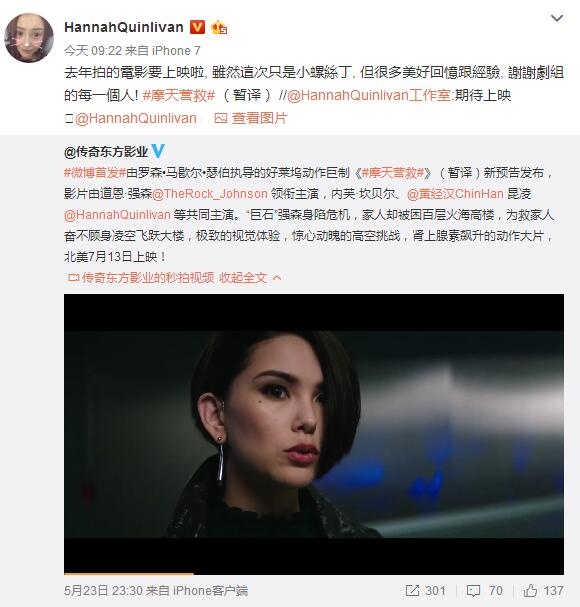Collapse full text with 收起全文
580x607 pixels.
click(x=250, y=278)
